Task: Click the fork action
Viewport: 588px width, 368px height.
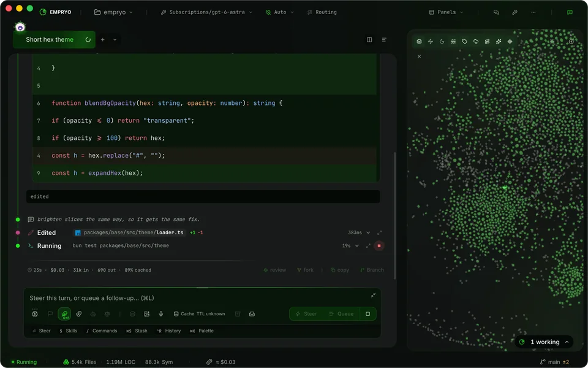Action: [305, 270]
